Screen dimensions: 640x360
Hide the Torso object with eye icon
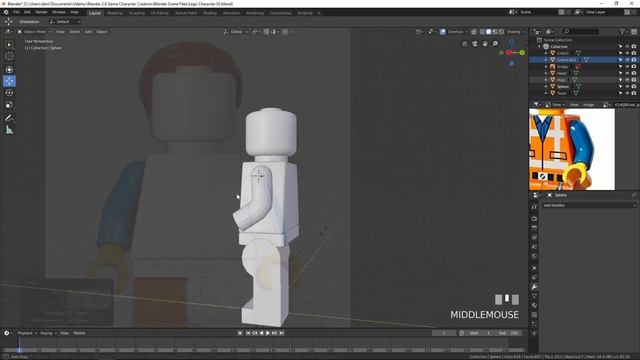point(627,93)
